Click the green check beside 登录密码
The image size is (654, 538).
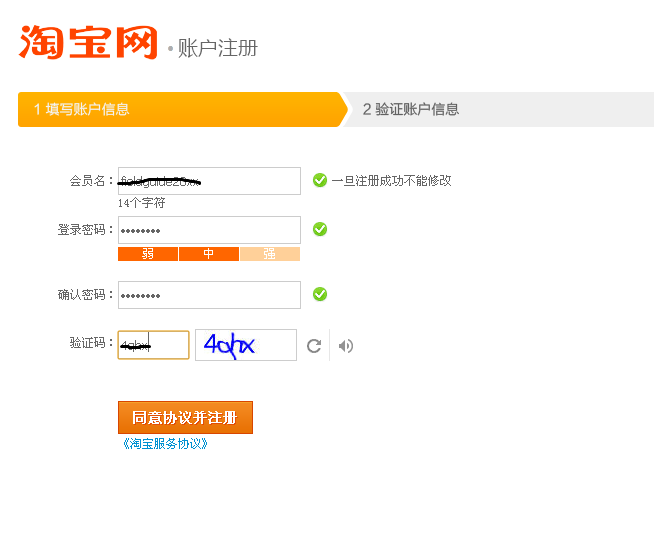[x=320, y=229]
